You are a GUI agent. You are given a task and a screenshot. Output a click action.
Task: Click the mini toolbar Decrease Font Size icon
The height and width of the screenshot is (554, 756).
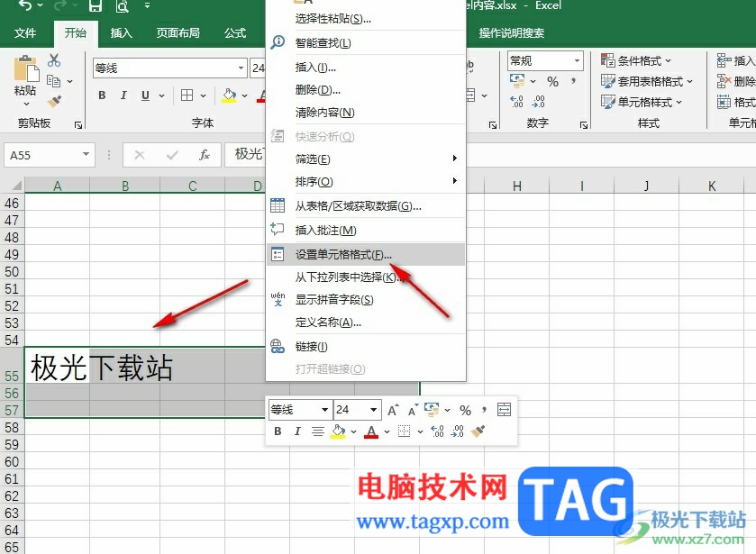[412, 410]
